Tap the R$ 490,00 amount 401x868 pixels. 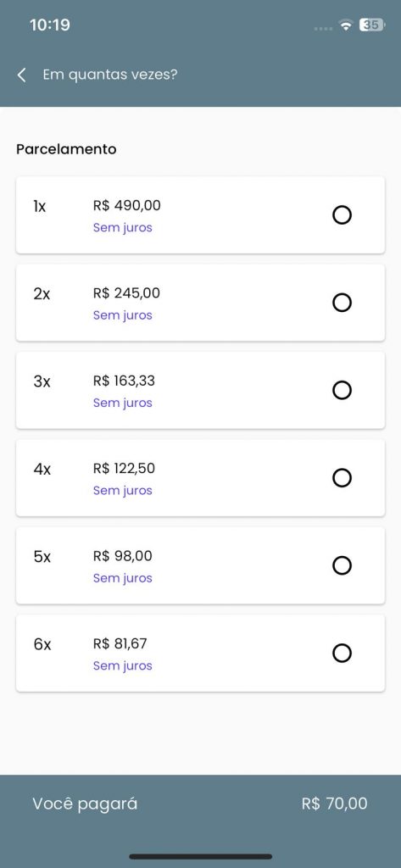tap(127, 206)
